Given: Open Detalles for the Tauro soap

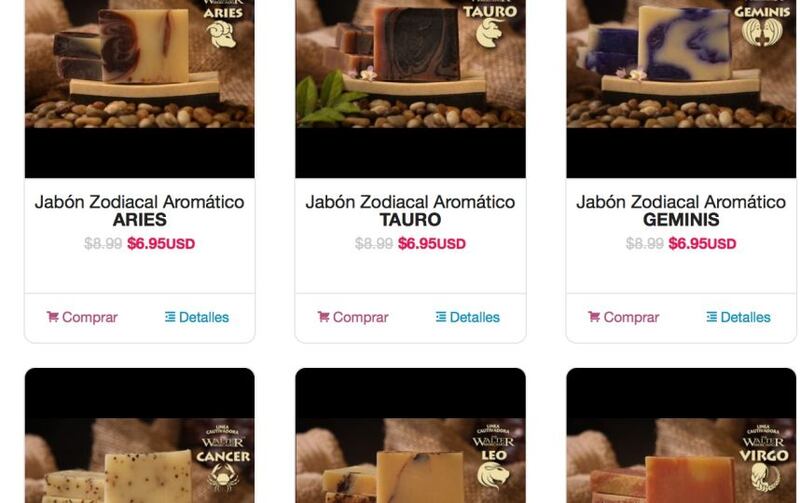Looking at the screenshot, I should pos(468,317).
